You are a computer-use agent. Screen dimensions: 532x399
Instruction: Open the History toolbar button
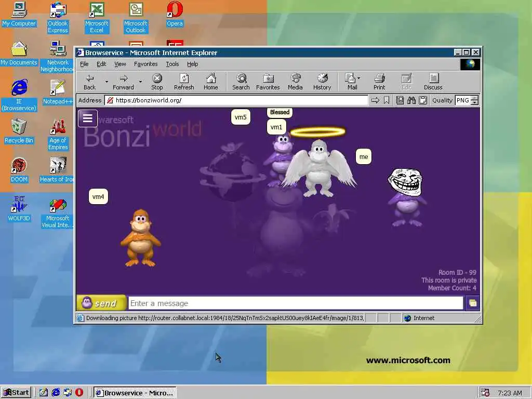pos(322,82)
